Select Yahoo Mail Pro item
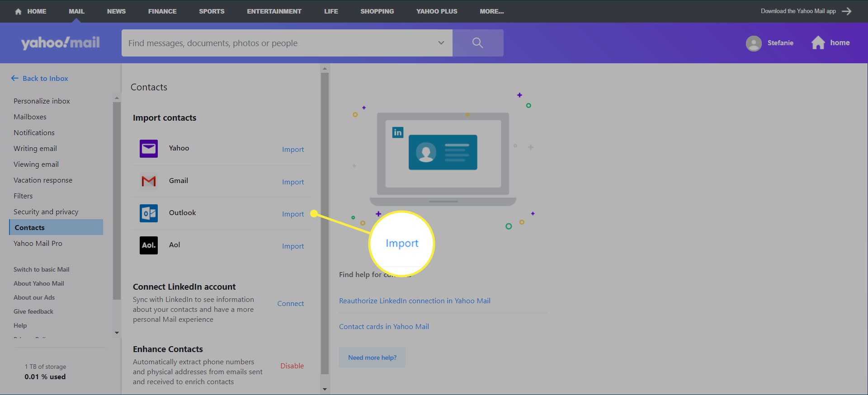The width and height of the screenshot is (868, 395). click(38, 244)
